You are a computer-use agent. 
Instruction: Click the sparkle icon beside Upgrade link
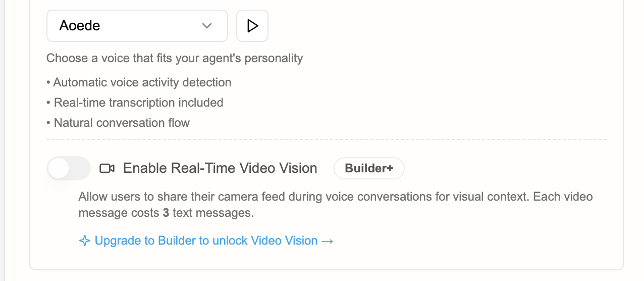(85, 241)
